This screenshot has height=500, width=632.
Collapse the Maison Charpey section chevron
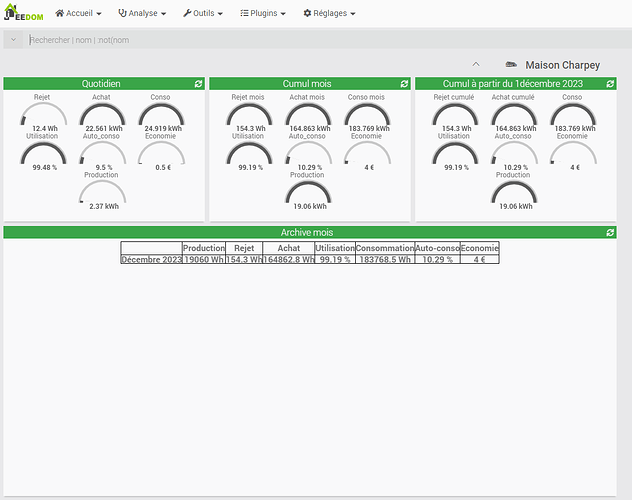point(476,65)
